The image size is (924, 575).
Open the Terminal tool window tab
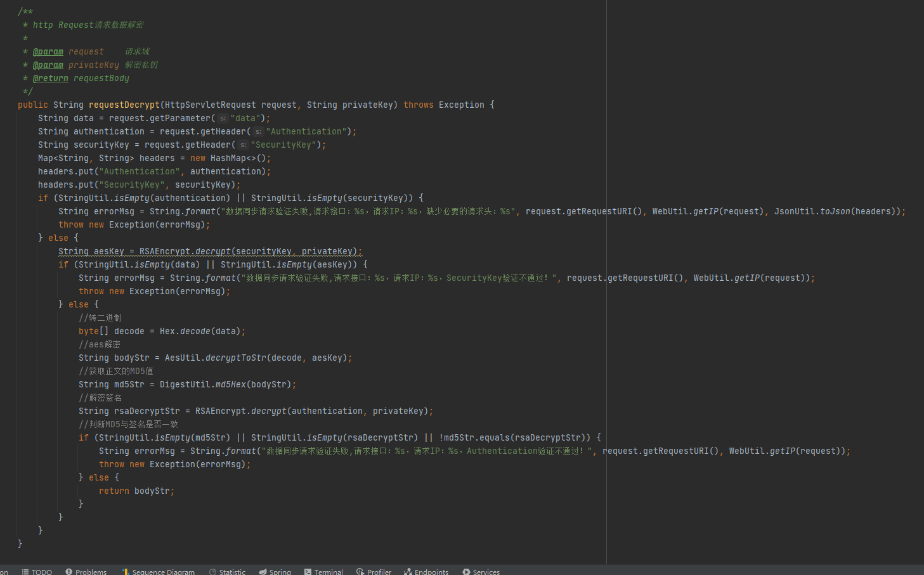tap(323, 572)
